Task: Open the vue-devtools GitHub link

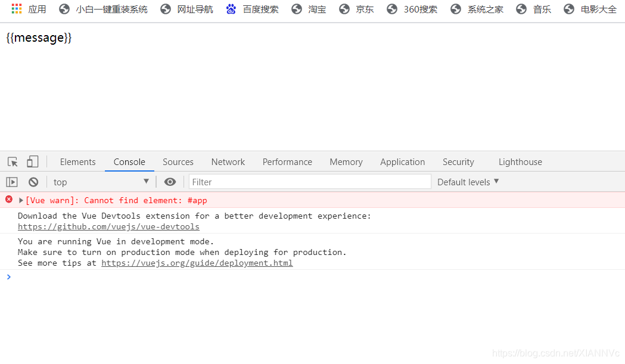Action: click(108, 226)
